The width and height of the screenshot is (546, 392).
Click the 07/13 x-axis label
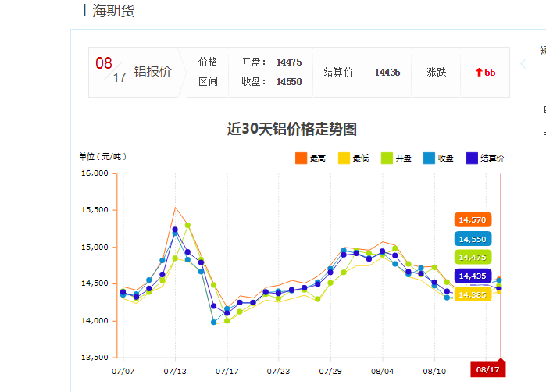point(175,372)
